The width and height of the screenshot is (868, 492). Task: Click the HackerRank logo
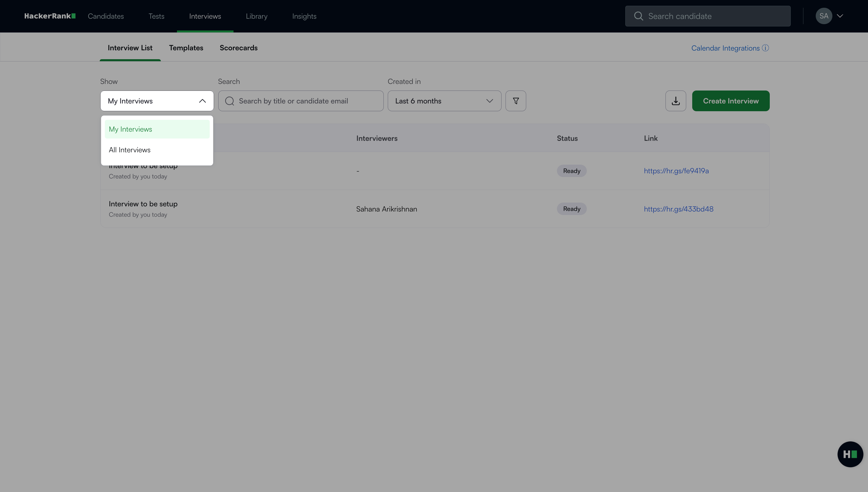tap(50, 16)
